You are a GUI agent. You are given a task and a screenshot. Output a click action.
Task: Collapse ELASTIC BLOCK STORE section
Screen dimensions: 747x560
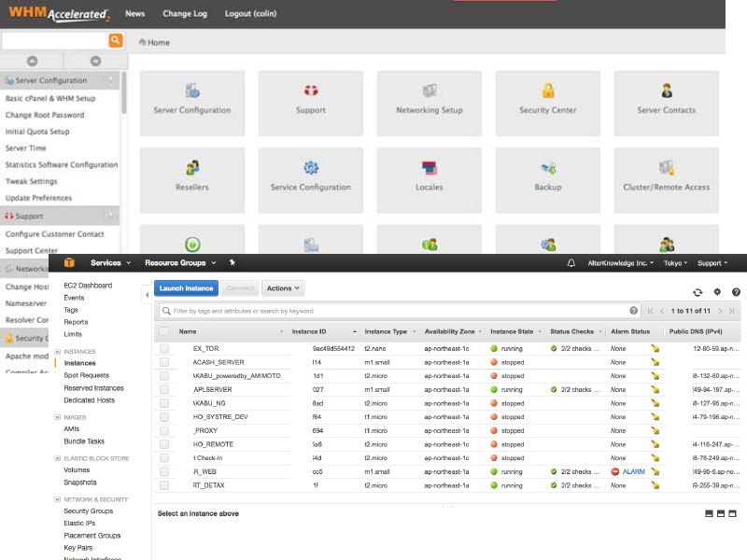(x=57, y=458)
